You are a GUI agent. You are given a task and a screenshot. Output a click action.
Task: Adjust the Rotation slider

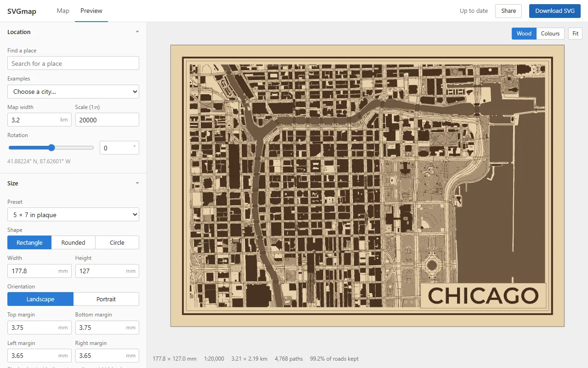point(51,148)
